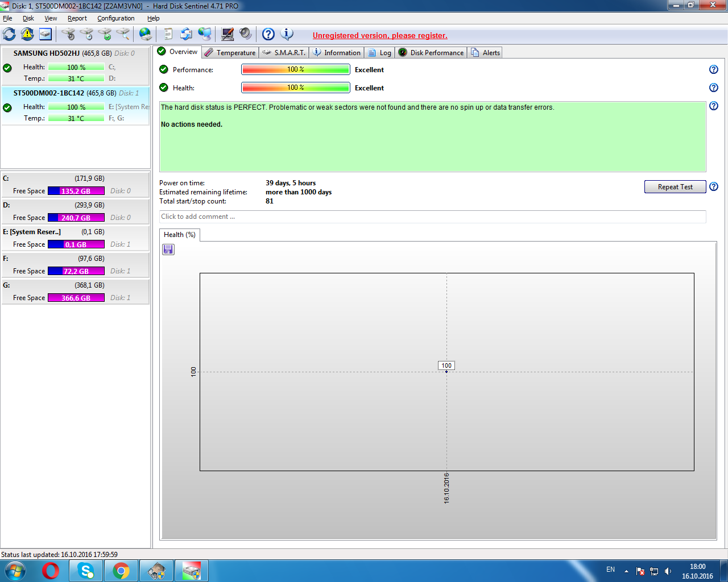
Task: Click the Windows Start button
Action: (15, 571)
